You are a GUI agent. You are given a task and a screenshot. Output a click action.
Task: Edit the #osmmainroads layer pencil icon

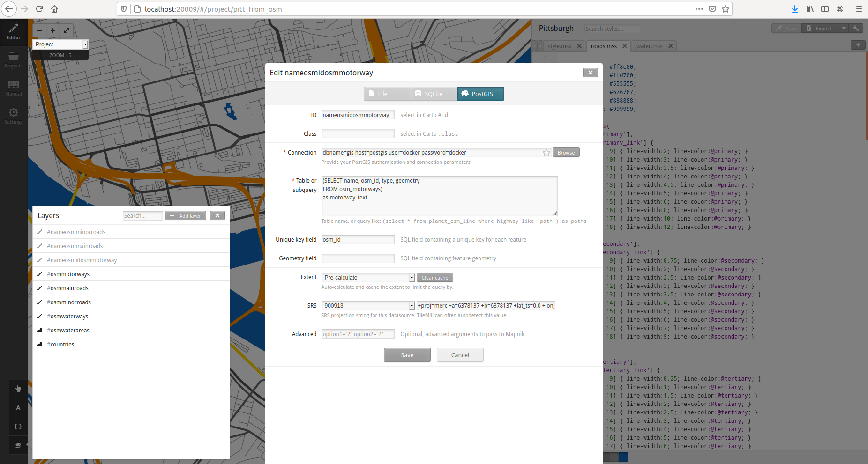[x=40, y=288]
